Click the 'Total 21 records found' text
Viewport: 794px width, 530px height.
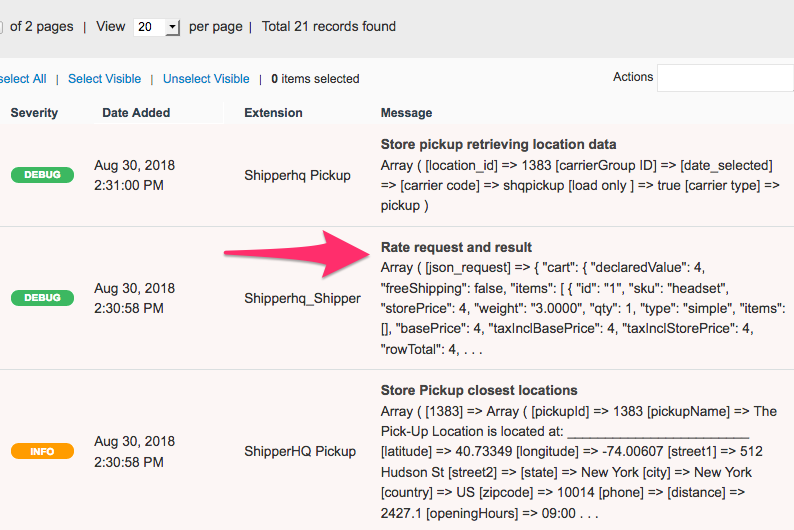328,27
